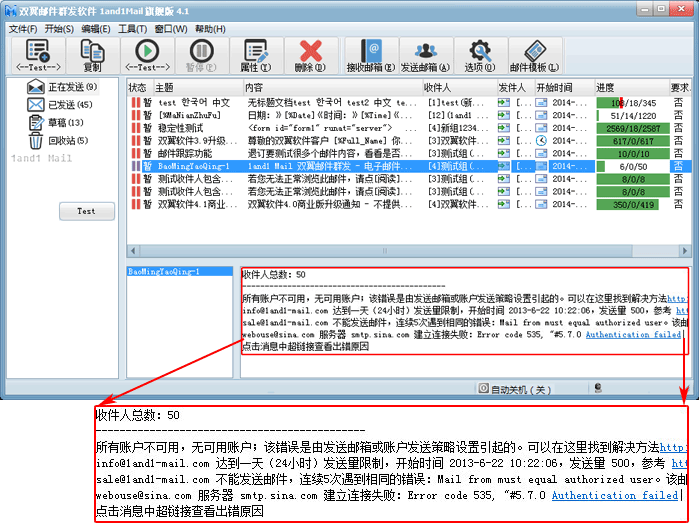Select highlighted BaoMingYaoQing-1 task row

click(409, 166)
